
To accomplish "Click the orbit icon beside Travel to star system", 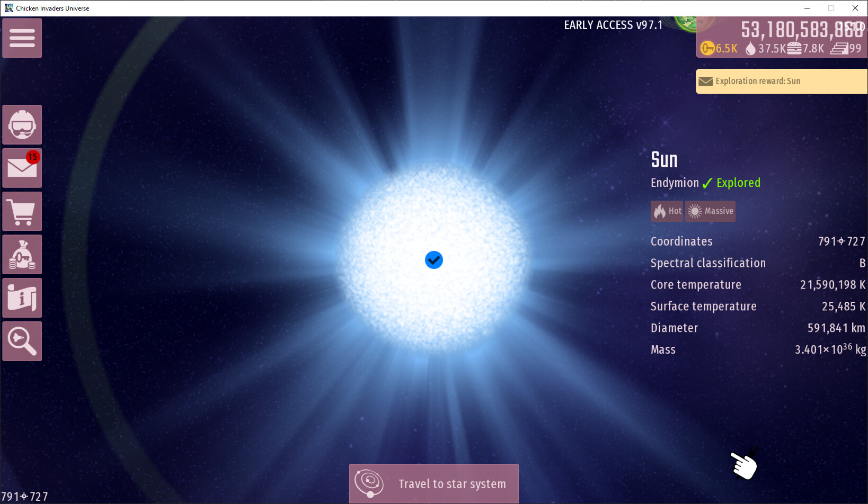I will 369,483.
